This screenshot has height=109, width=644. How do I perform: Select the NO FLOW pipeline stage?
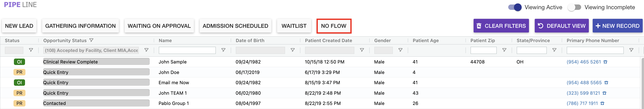(x=334, y=26)
